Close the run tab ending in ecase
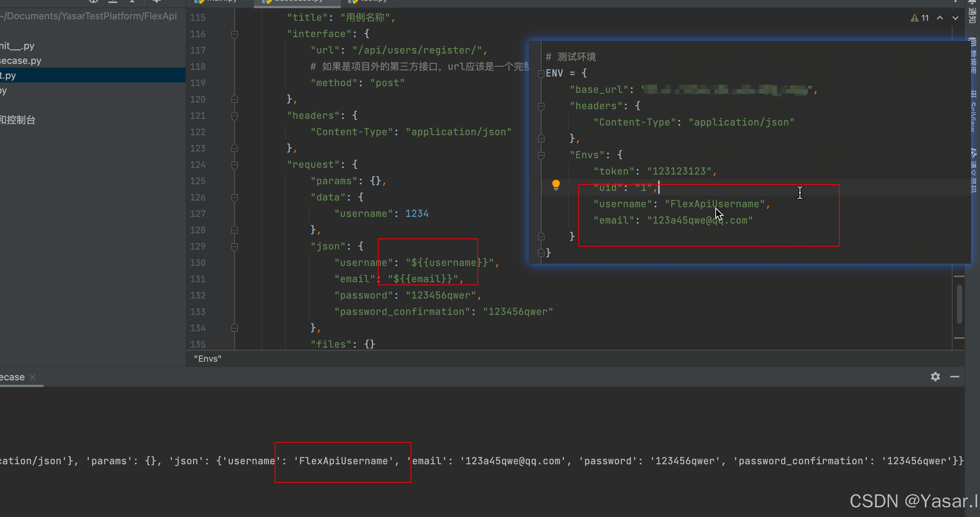Screen dimensions: 980x517 pyautogui.click(x=33, y=377)
